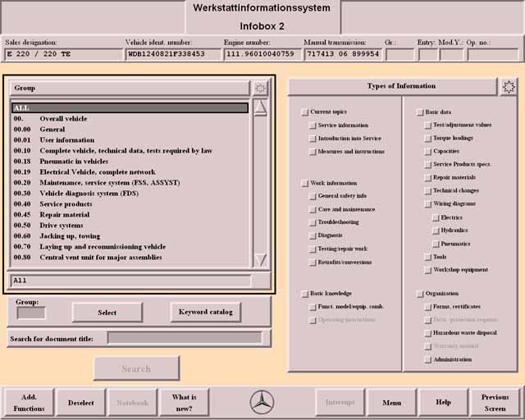Check the Torque loadings box
This screenshot has width=525, height=420.
pos(427,139)
